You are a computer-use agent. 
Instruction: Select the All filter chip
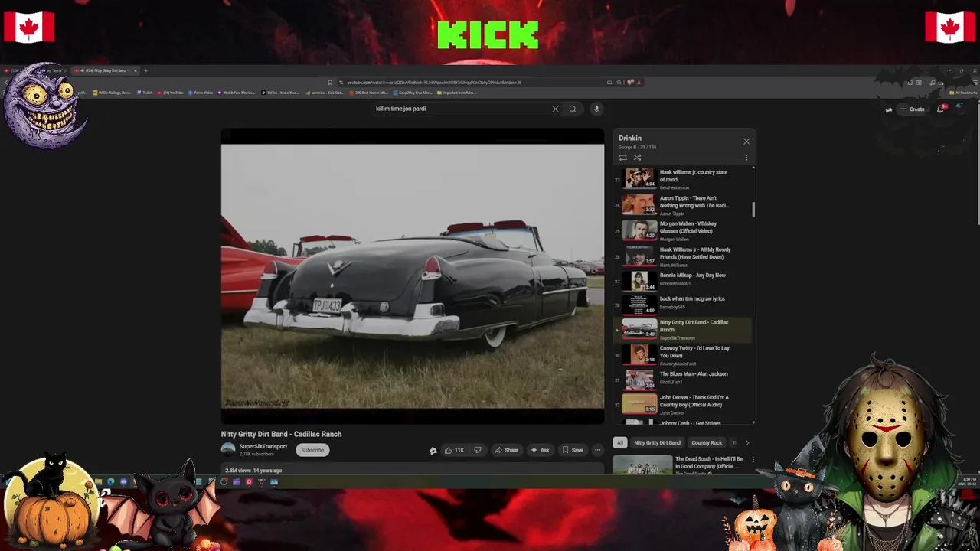click(620, 442)
